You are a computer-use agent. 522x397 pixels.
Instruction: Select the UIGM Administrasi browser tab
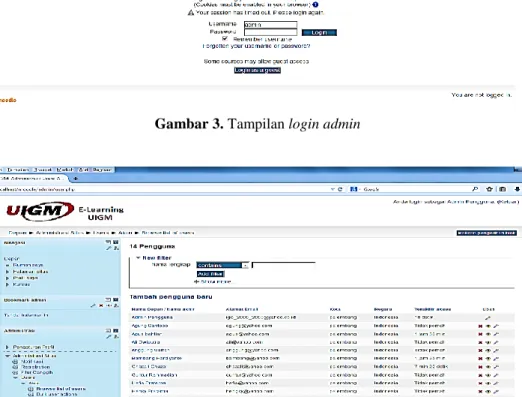tap(32, 178)
